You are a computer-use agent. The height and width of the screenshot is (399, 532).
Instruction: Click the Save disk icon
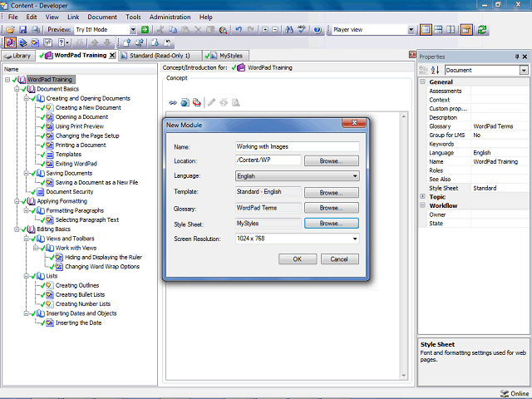tap(22, 30)
